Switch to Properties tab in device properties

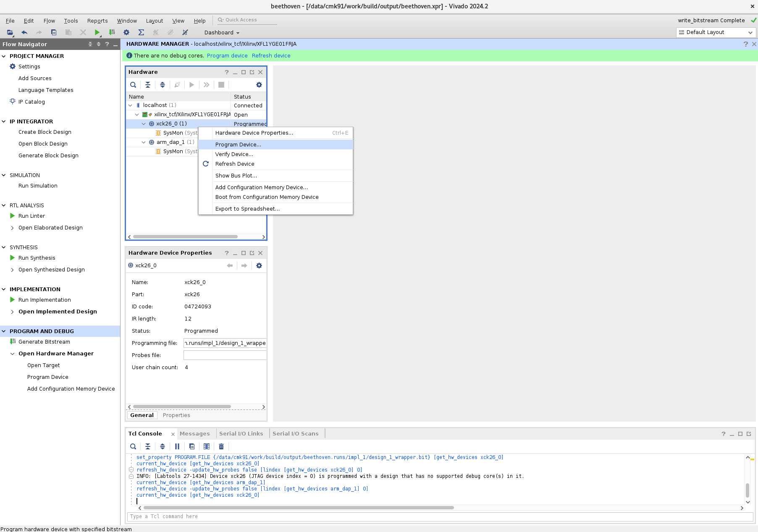click(x=176, y=415)
